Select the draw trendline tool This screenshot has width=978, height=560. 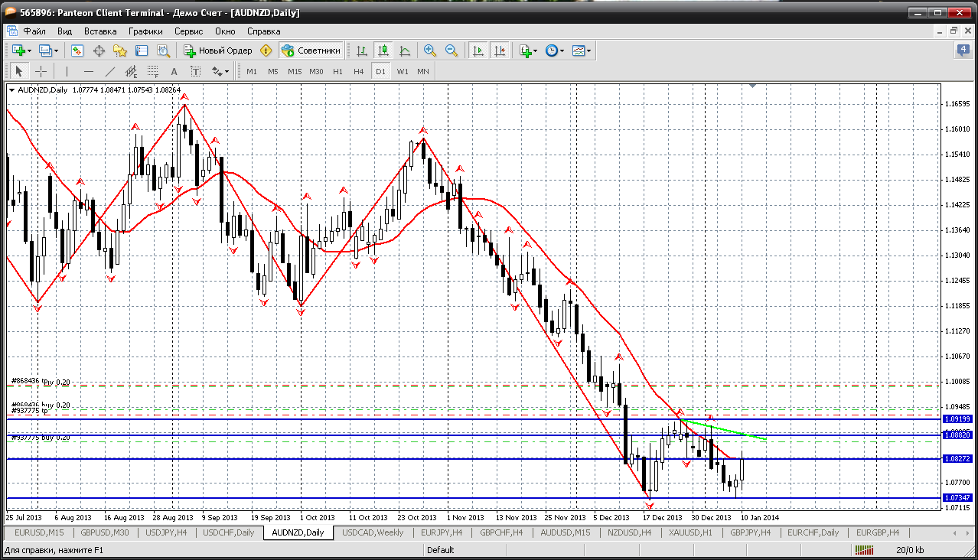pos(110,71)
